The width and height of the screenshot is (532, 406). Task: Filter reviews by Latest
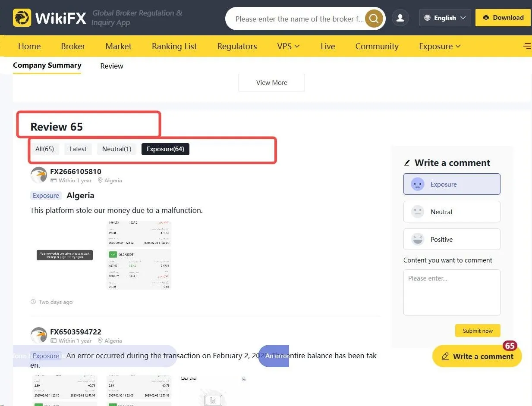[x=78, y=149]
